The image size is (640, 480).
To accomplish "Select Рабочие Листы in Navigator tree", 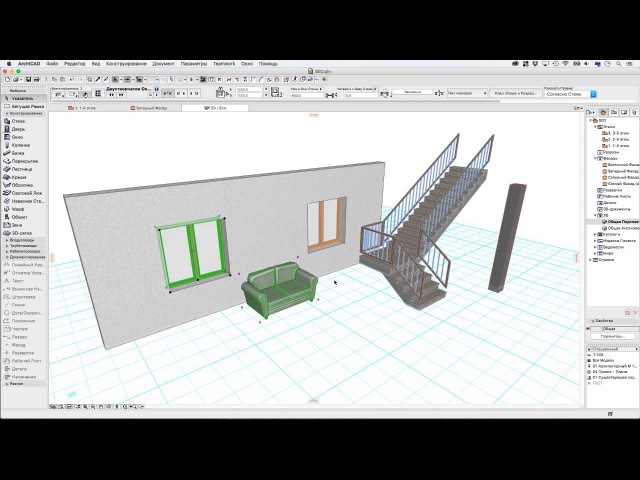I will point(616,196).
